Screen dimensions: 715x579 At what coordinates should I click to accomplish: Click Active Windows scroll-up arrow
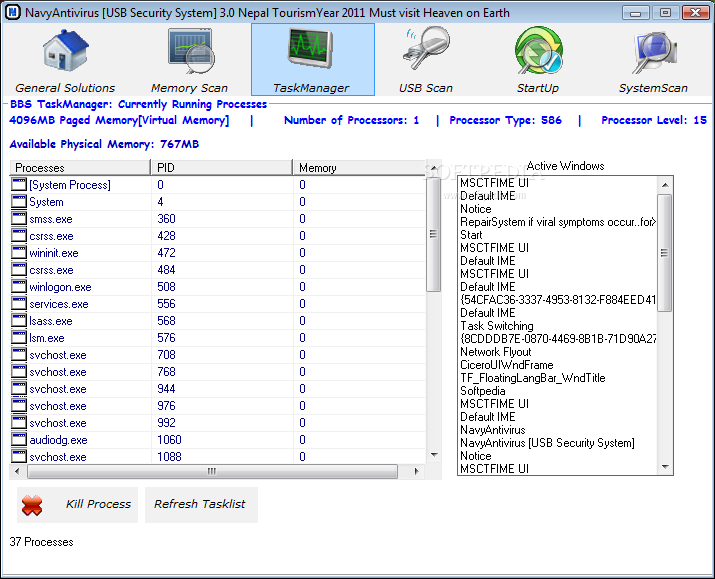tap(665, 185)
